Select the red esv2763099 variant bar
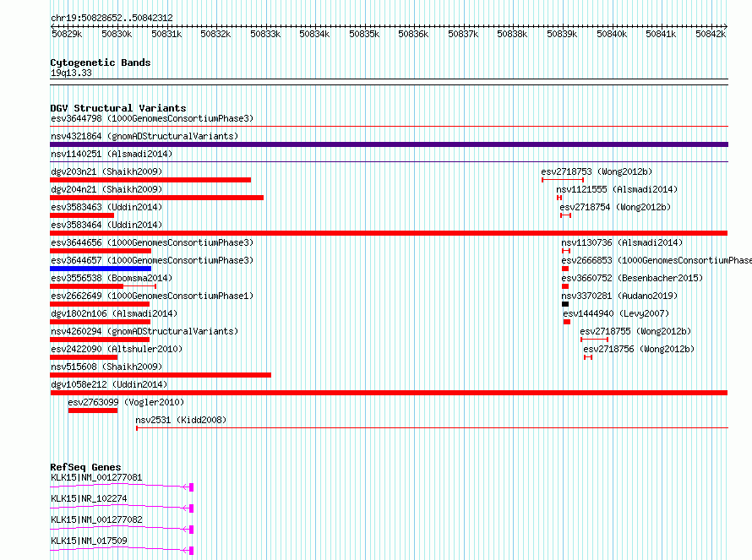752x560 pixels. click(93, 410)
